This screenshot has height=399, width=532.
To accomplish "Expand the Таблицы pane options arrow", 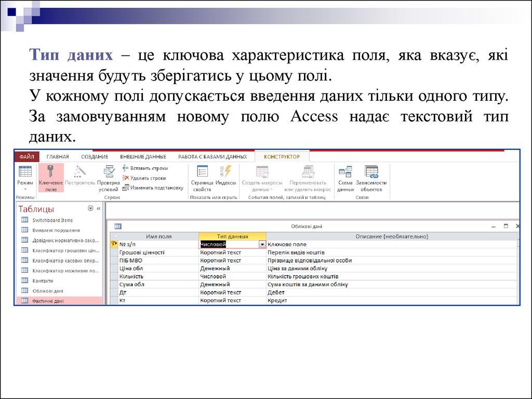I will (x=91, y=208).
